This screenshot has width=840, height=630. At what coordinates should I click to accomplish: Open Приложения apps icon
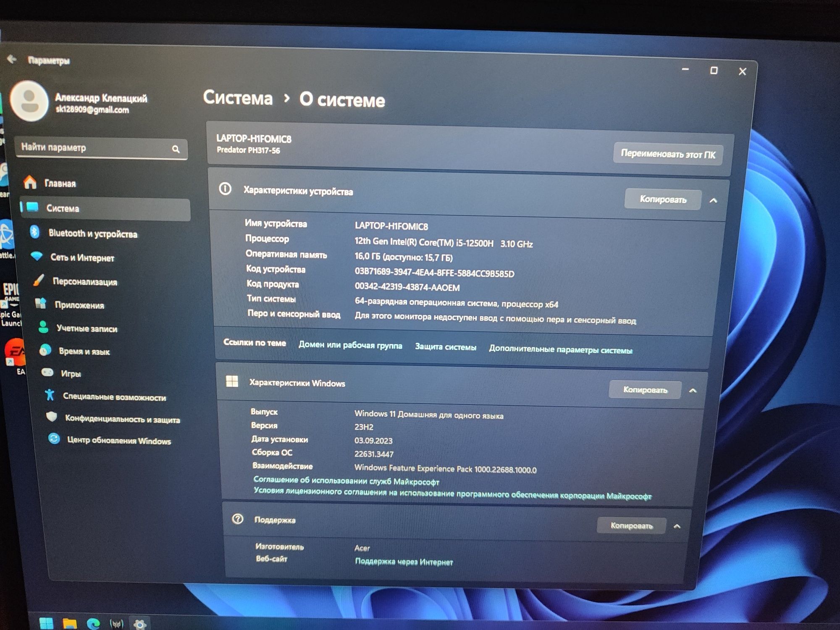pyautogui.click(x=41, y=304)
